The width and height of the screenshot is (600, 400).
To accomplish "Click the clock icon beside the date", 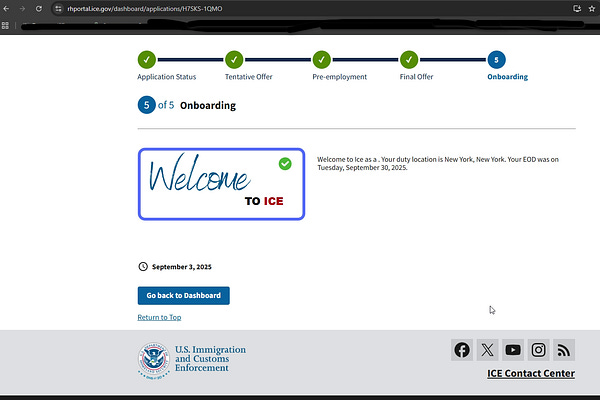I will (x=143, y=266).
